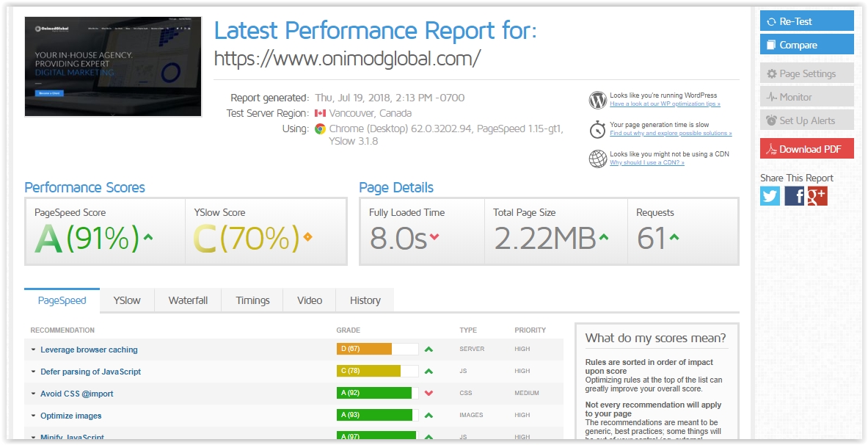Click Requests green up arrow

point(674,236)
